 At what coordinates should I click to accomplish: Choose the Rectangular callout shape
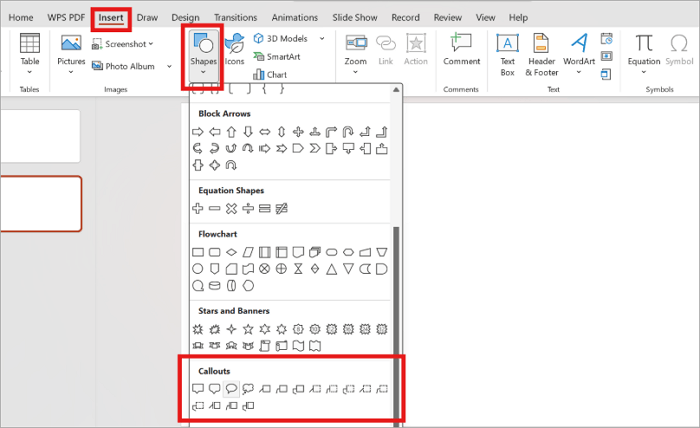tap(198, 389)
